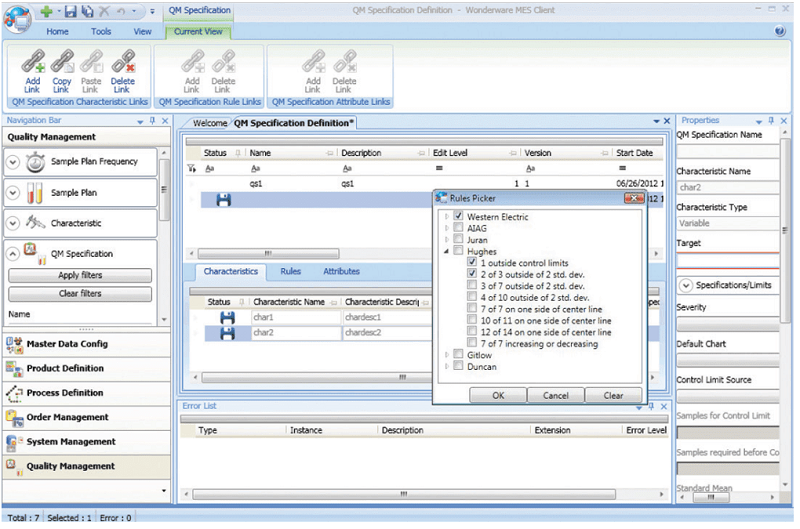Click the Target input field in Properties

[x=727, y=261]
